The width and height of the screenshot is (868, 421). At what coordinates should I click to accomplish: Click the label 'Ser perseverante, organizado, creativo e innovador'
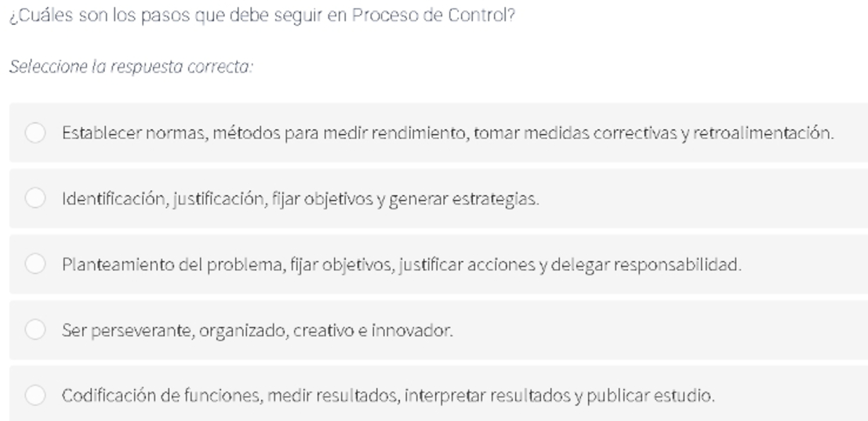[257, 331]
